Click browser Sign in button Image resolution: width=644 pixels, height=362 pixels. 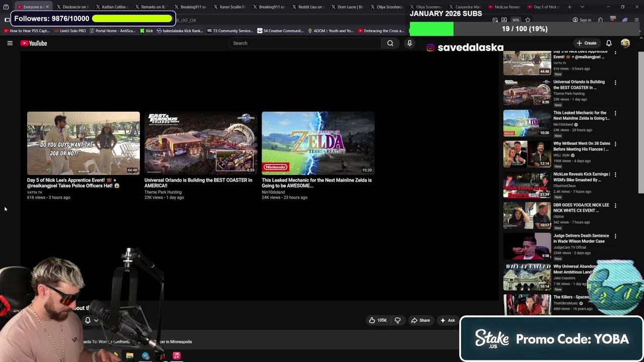pos(582,20)
